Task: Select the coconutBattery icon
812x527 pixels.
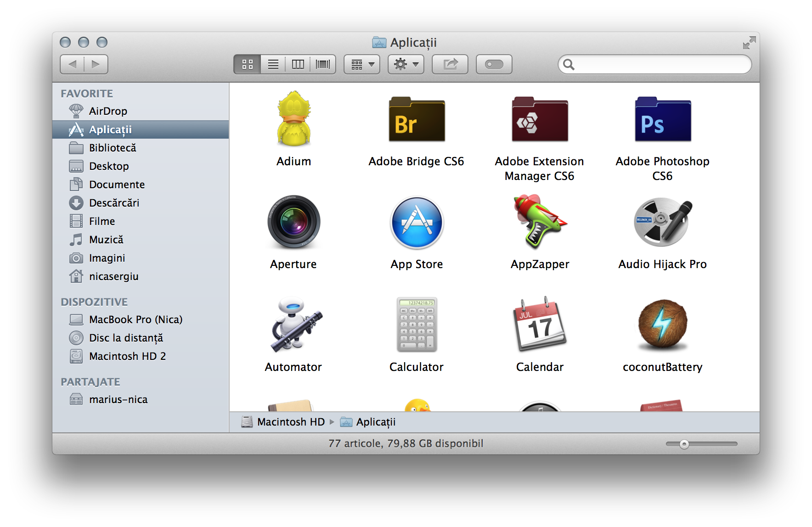Action: coord(663,325)
